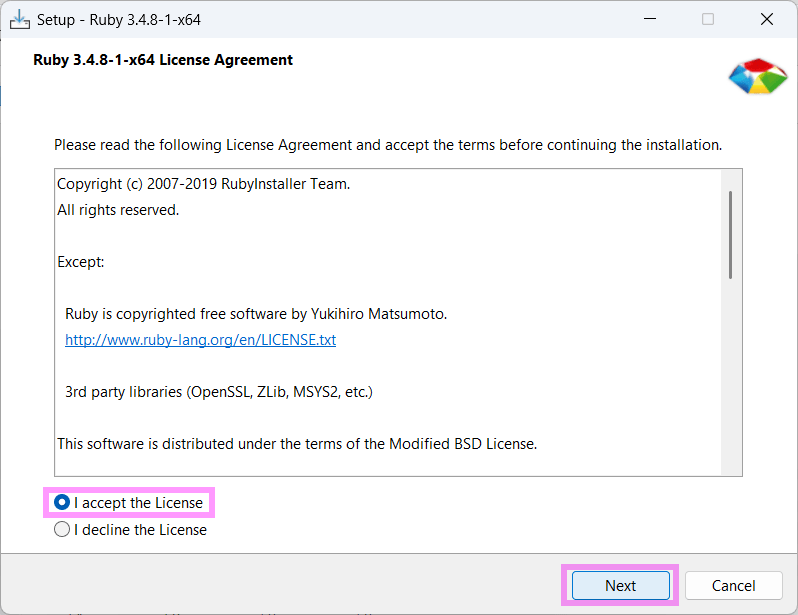Click the license text scrollbar thumb
The width and height of the screenshot is (798, 615).
(x=731, y=236)
